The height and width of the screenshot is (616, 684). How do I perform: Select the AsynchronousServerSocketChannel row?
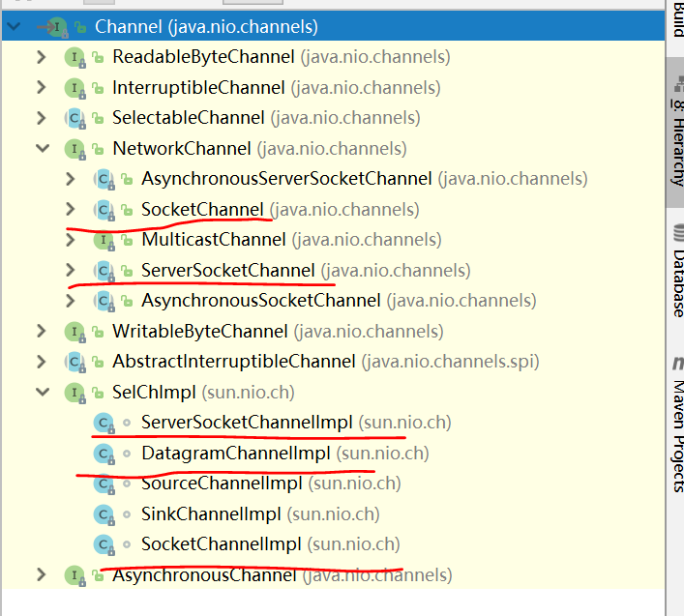[x=333, y=179]
